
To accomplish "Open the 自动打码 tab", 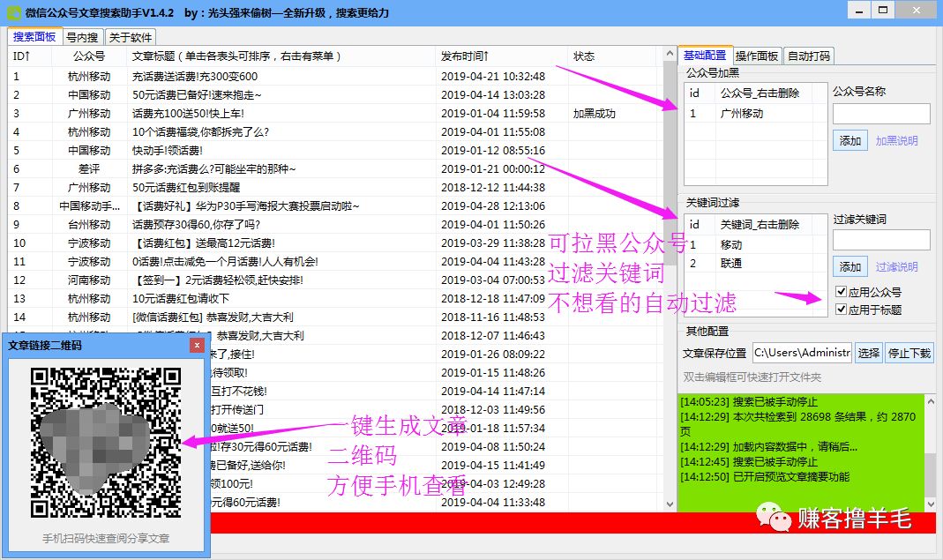I will click(x=809, y=56).
